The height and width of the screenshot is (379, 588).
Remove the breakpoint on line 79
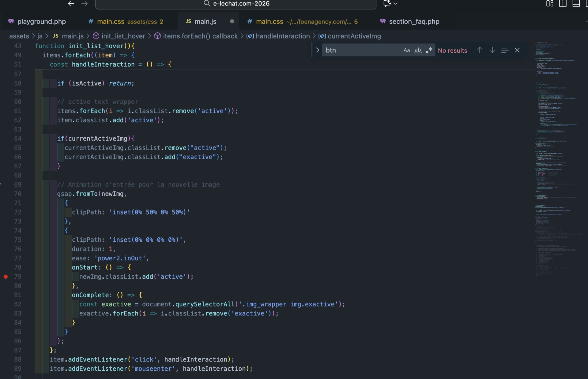point(6,277)
